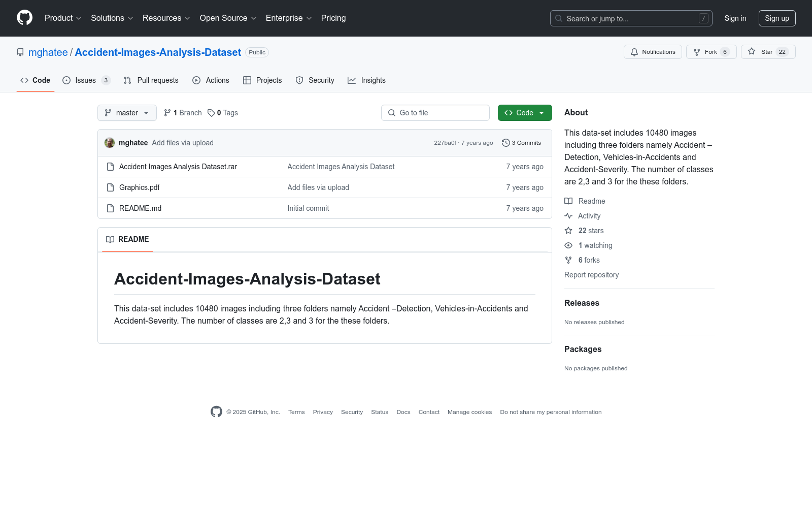This screenshot has width=812, height=508.
Task: Open the Enterprise dropdown
Action: tap(289, 18)
